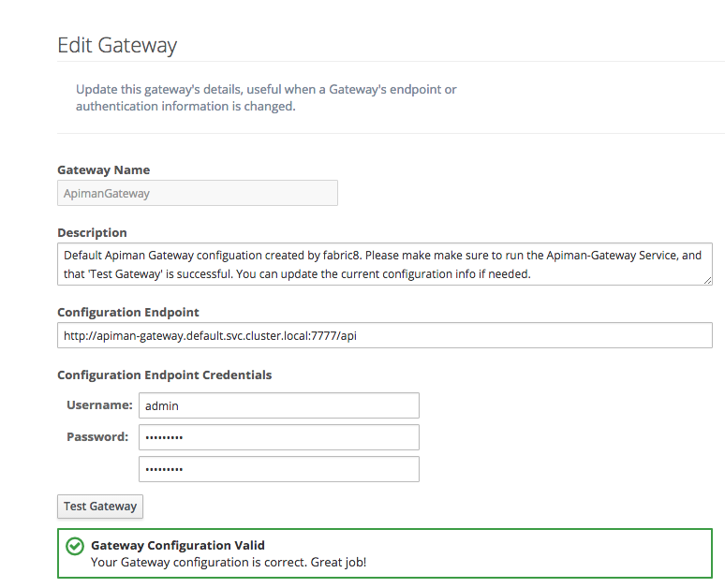Image resolution: width=725 pixels, height=588 pixels.
Task: Click the first Password field
Action: [278, 437]
